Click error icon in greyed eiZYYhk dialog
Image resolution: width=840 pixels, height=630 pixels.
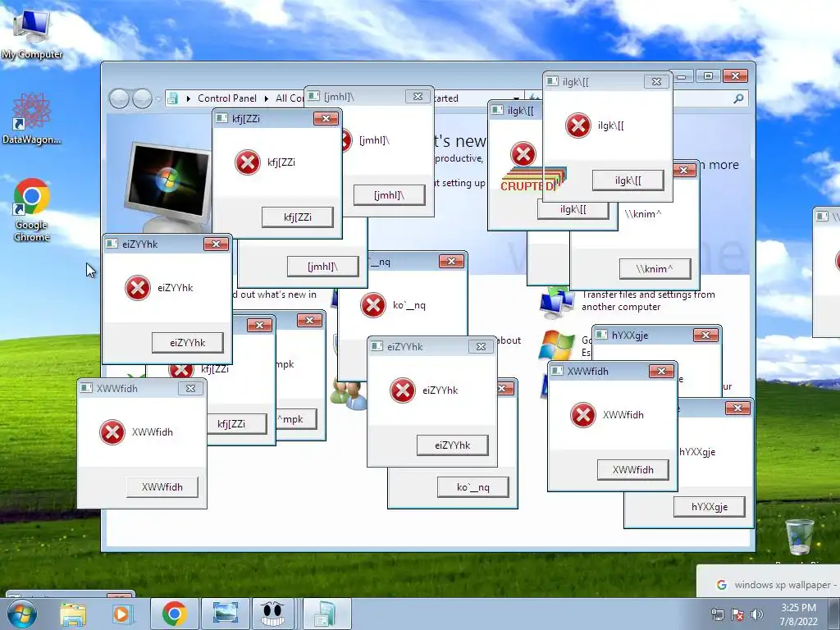click(402, 390)
